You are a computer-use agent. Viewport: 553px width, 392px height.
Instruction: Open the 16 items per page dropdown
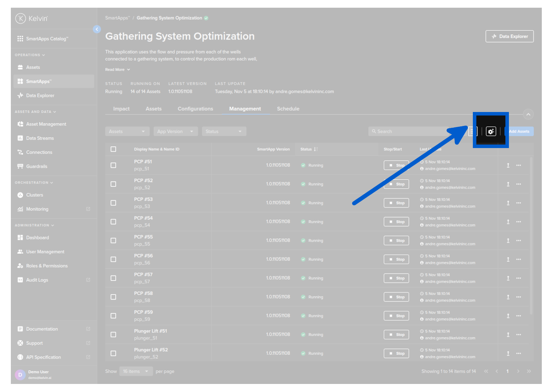pyautogui.click(x=136, y=371)
